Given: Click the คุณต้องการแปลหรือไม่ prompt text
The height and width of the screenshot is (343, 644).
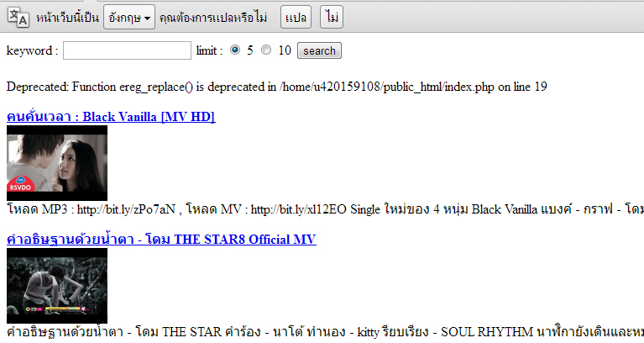Looking at the screenshot, I should (x=213, y=18).
